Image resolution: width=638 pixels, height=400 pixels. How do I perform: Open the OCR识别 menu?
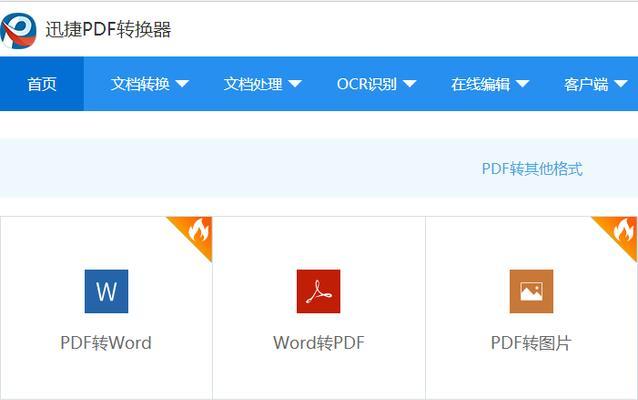367,84
